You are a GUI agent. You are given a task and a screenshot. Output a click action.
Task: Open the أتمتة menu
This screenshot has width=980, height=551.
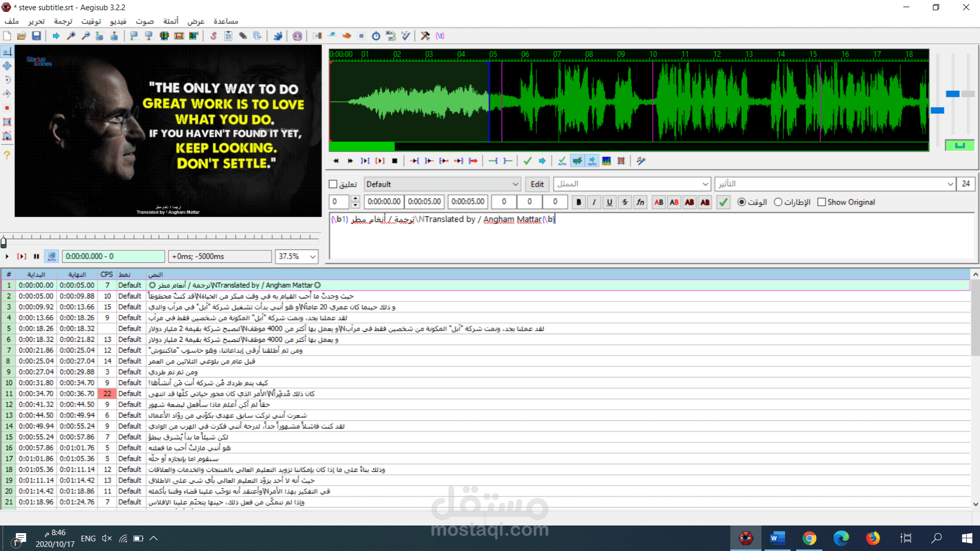[x=170, y=21]
